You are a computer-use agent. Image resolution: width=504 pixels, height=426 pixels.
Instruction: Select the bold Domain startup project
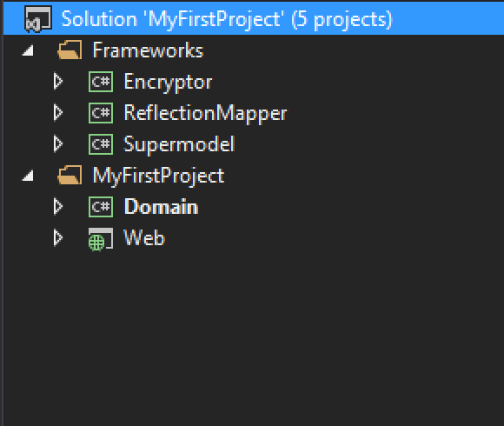point(161,207)
